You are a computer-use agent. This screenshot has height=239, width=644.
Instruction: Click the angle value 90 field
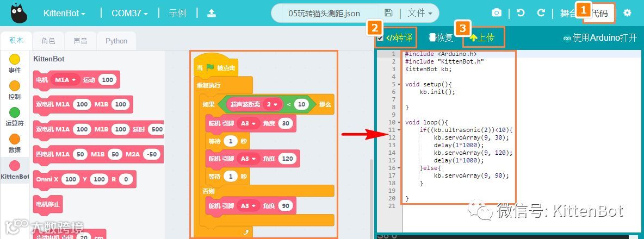(x=286, y=206)
